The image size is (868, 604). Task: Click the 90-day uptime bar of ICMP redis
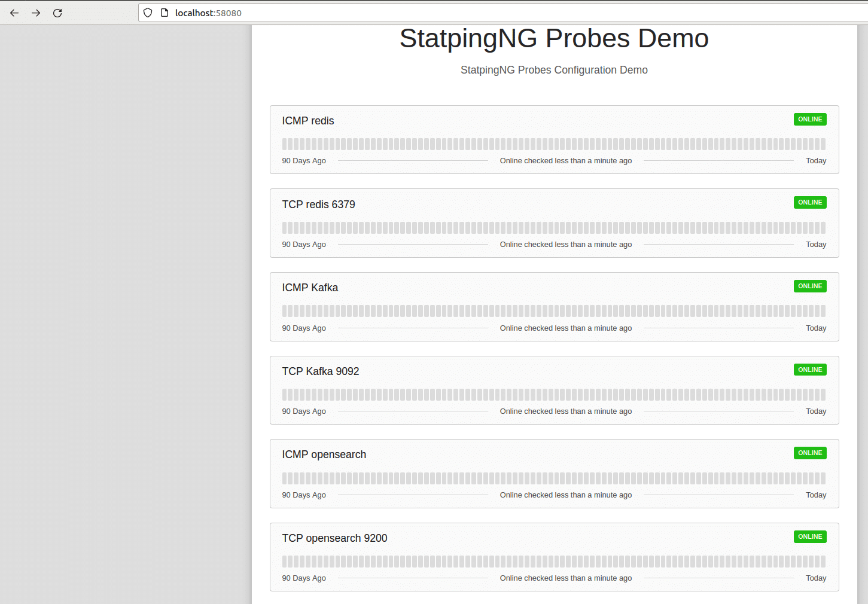tap(554, 144)
